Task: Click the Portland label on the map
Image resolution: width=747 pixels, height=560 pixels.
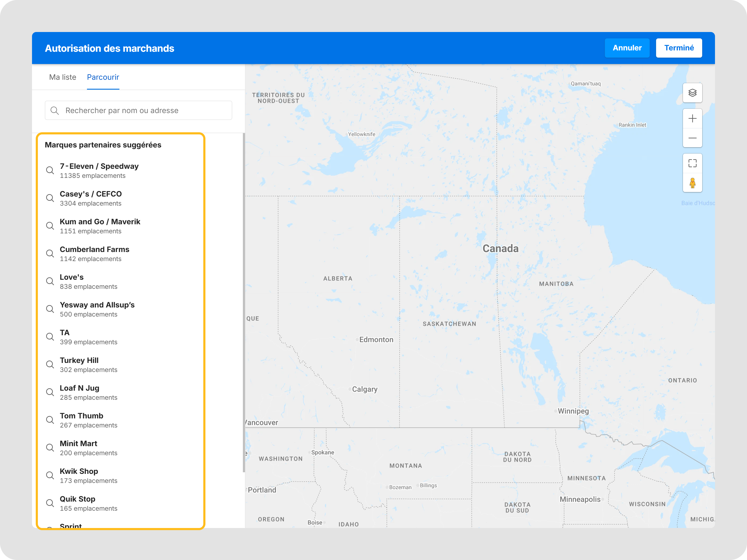Action: click(x=262, y=490)
